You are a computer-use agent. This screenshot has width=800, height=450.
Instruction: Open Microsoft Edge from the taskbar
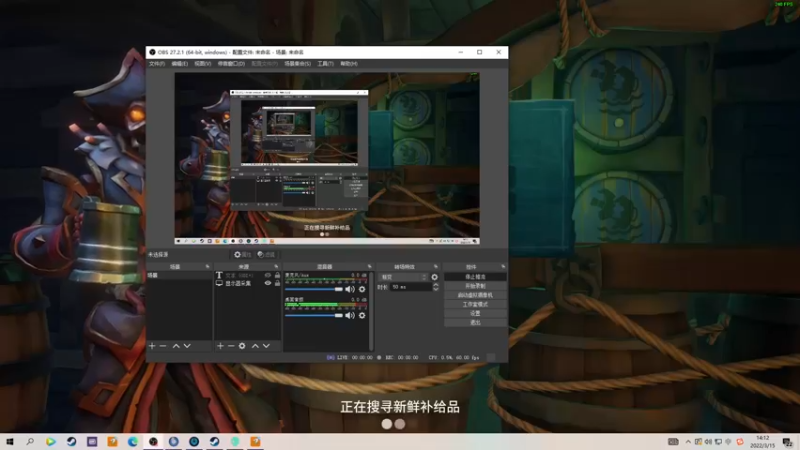pos(133,441)
